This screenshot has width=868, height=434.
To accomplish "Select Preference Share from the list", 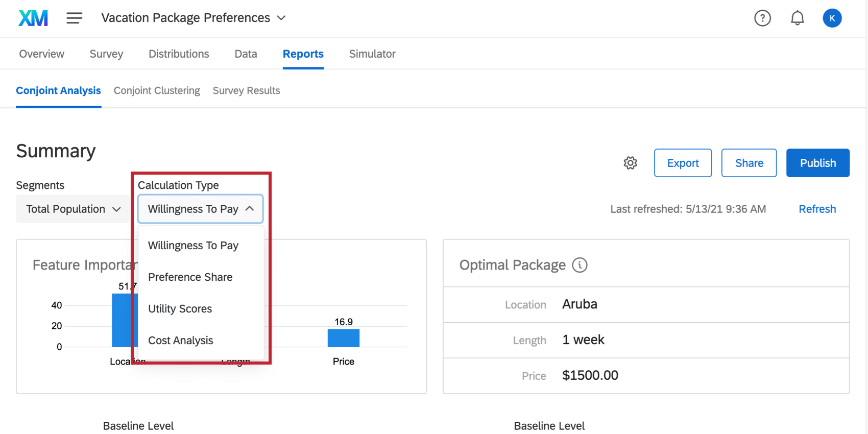I will coord(190,277).
